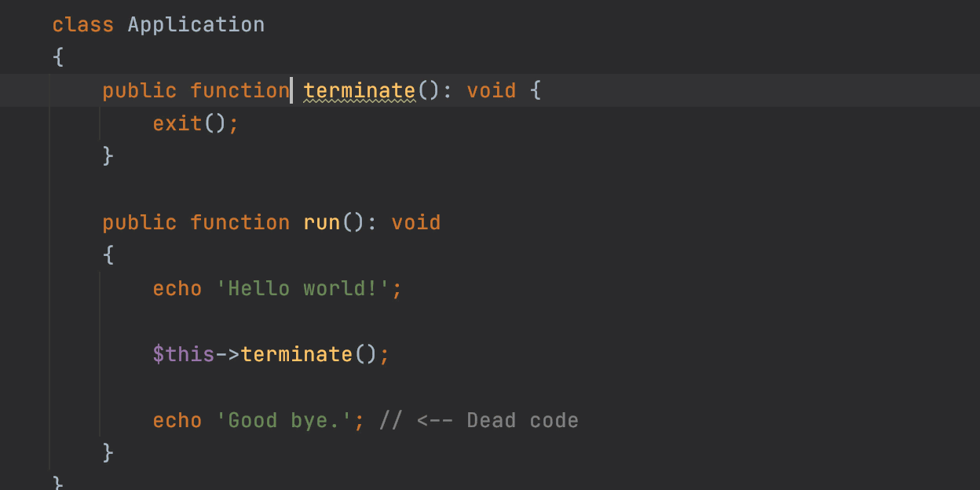Click closing brace of the terminate method
Viewport: 980px width, 490px height.
click(108, 156)
